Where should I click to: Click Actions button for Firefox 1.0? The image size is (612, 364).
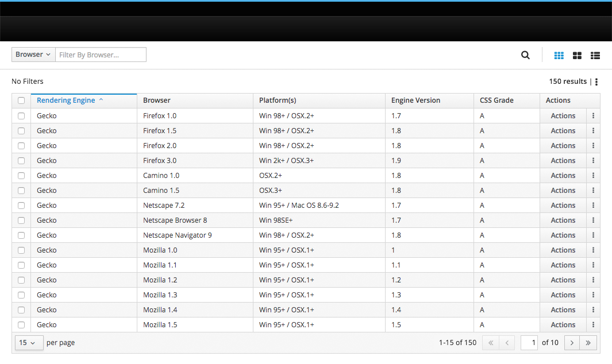tap(563, 116)
